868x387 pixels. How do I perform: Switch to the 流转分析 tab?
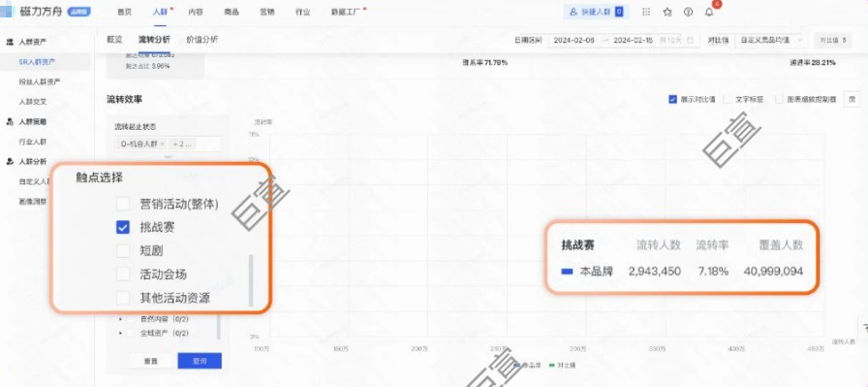(x=154, y=40)
